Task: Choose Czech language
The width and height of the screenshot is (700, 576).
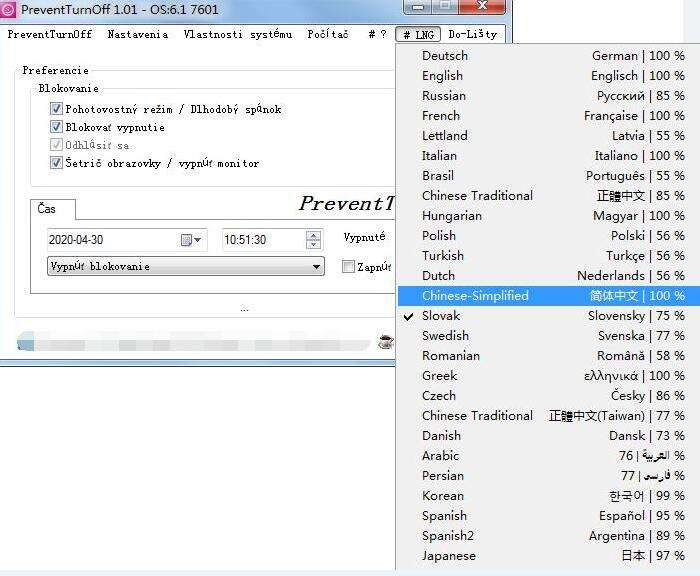Action: 549,396
